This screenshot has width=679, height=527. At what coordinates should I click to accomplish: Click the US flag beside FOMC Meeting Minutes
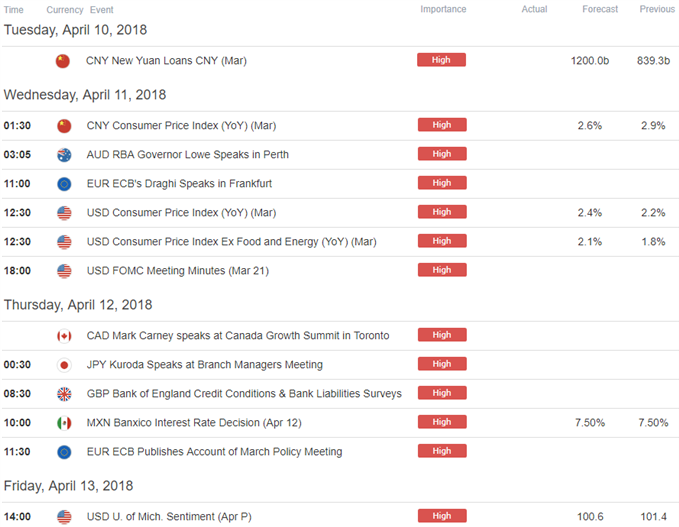(64, 271)
